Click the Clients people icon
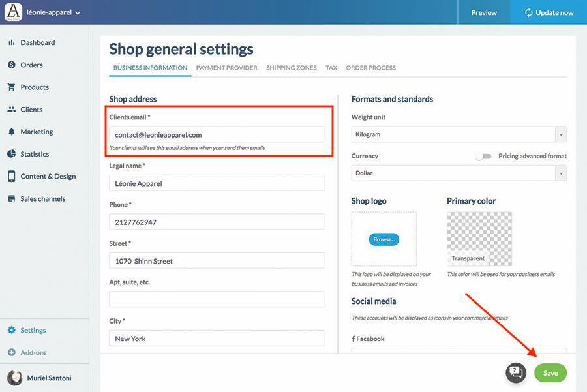 point(11,110)
